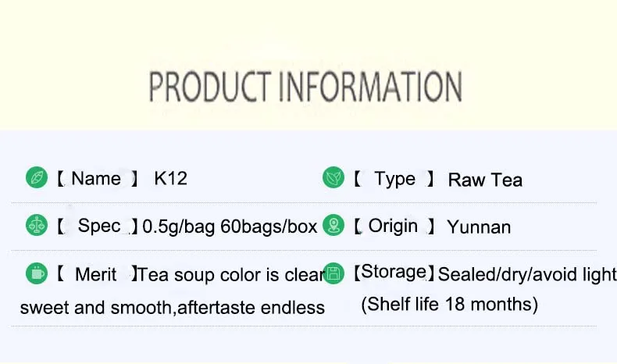Click the Sealed/dry/avoid light storage value
The height and width of the screenshot is (364, 617).
pos(526,274)
